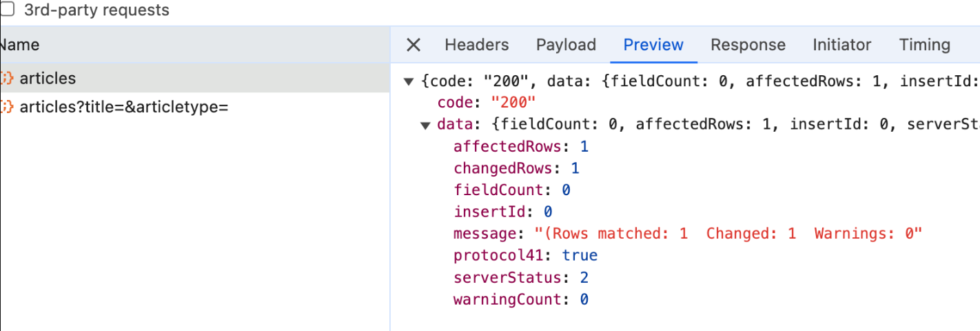Select the articles?title=&articletype= request
Image resolution: width=980 pixels, height=331 pixels.
tap(123, 107)
